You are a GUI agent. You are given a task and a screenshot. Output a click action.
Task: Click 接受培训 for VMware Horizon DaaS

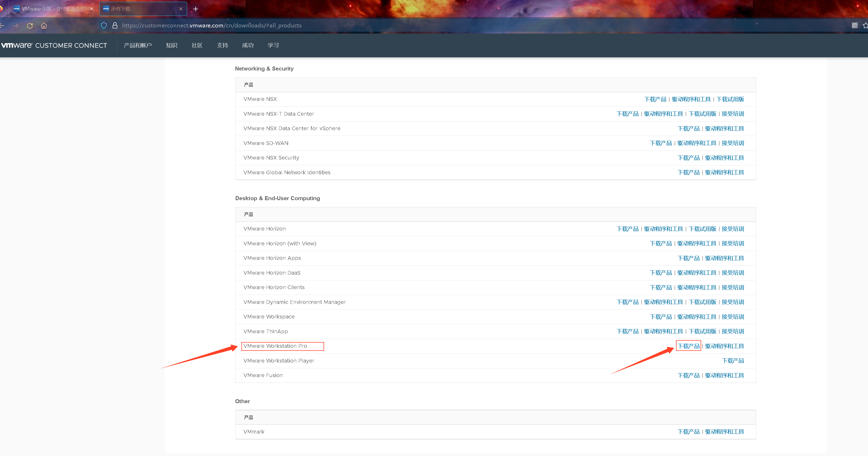click(733, 273)
